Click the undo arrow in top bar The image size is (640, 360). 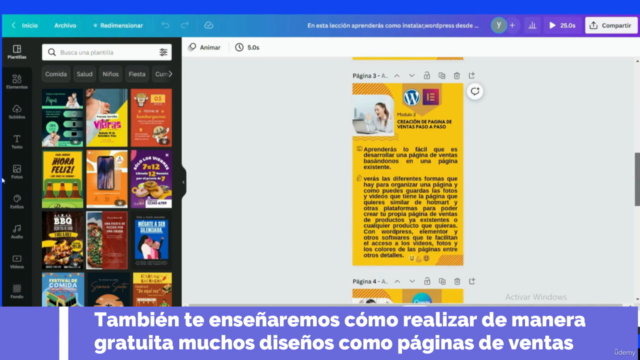165,25
